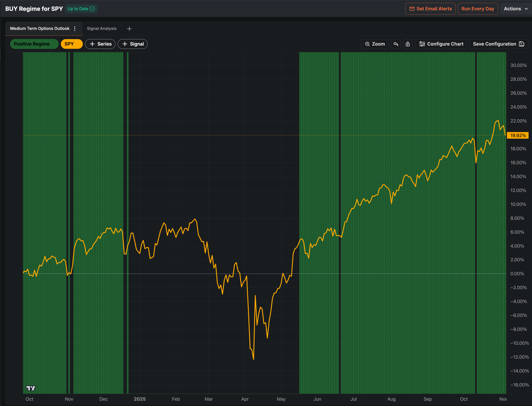Viewport: 532px width, 406px height.
Task: Click the Up to Date checkmark badge
Action: (81, 9)
